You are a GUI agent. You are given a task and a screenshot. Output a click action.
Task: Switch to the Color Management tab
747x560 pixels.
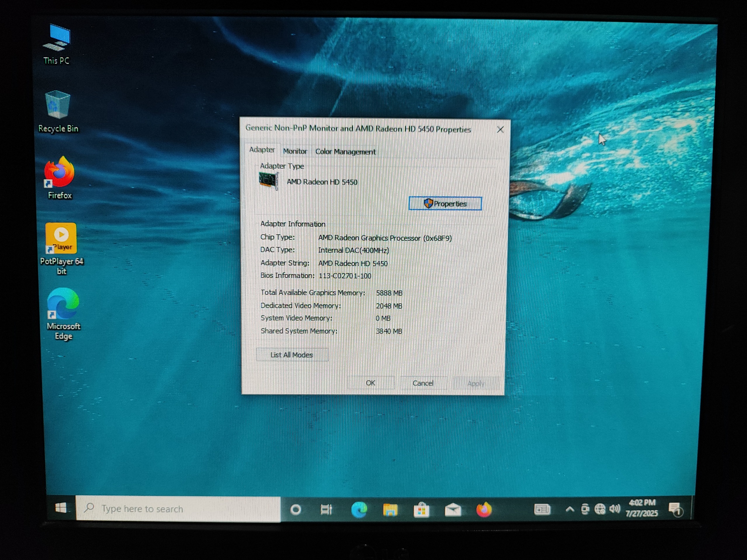point(345,152)
